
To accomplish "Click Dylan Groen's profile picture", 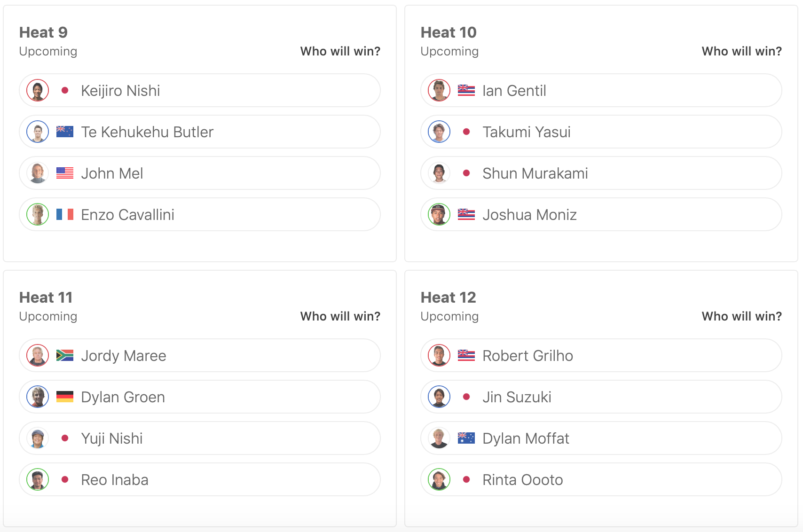I will [x=38, y=397].
